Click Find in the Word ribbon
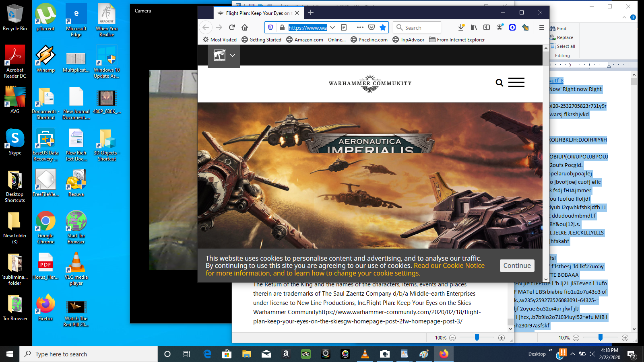Screen dimensions: 644x362 (x=558, y=29)
